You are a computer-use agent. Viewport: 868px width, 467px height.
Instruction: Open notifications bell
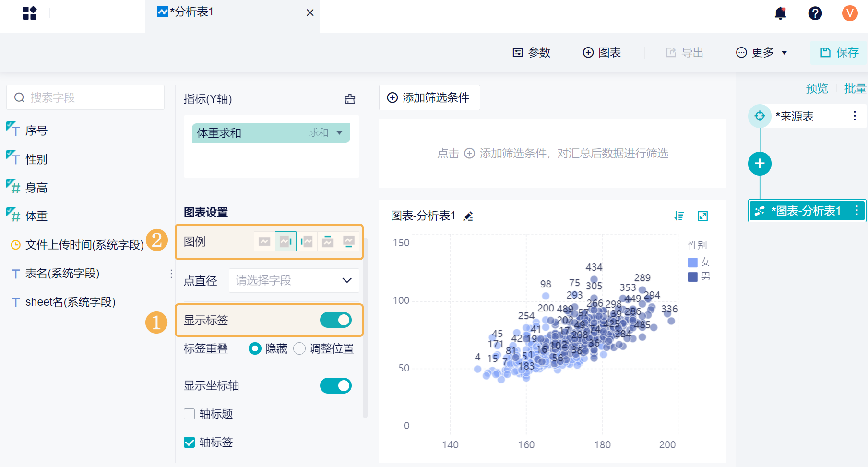pos(781,13)
